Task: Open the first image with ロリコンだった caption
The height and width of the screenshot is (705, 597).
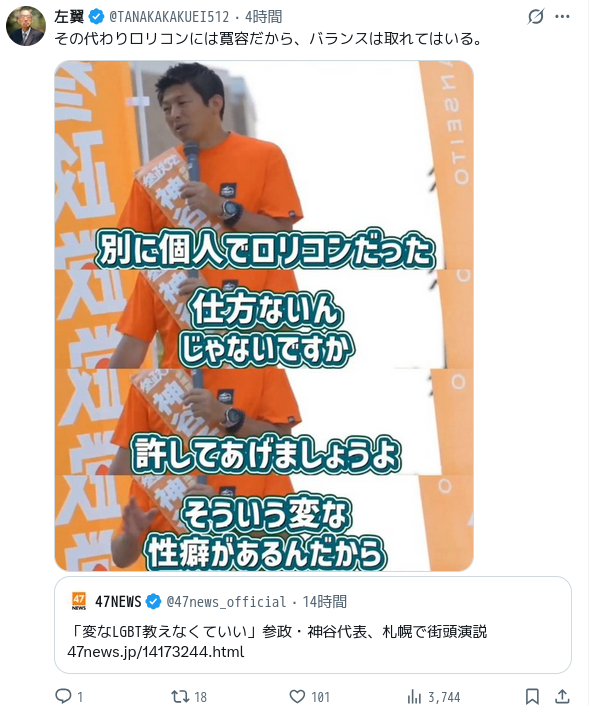Action: pyautogui.click(x=264, y=165)
